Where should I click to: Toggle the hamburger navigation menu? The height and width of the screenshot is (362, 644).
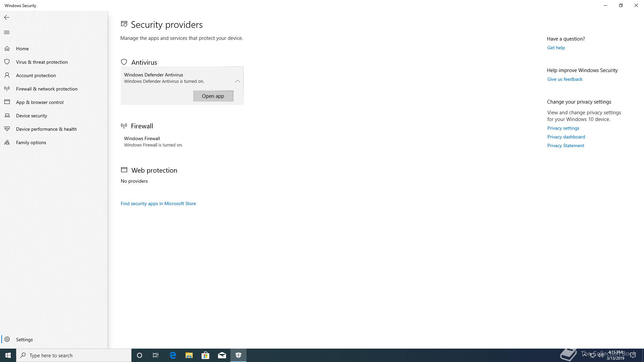point(7,33)
